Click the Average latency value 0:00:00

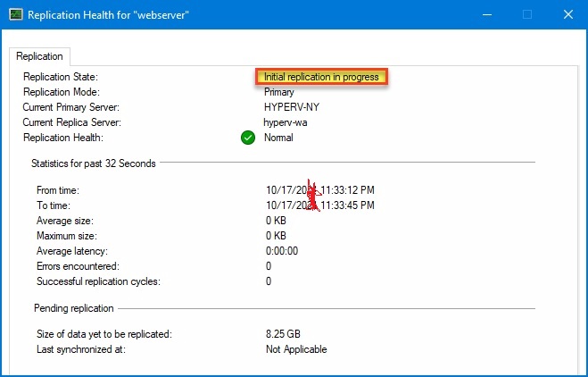282,251
